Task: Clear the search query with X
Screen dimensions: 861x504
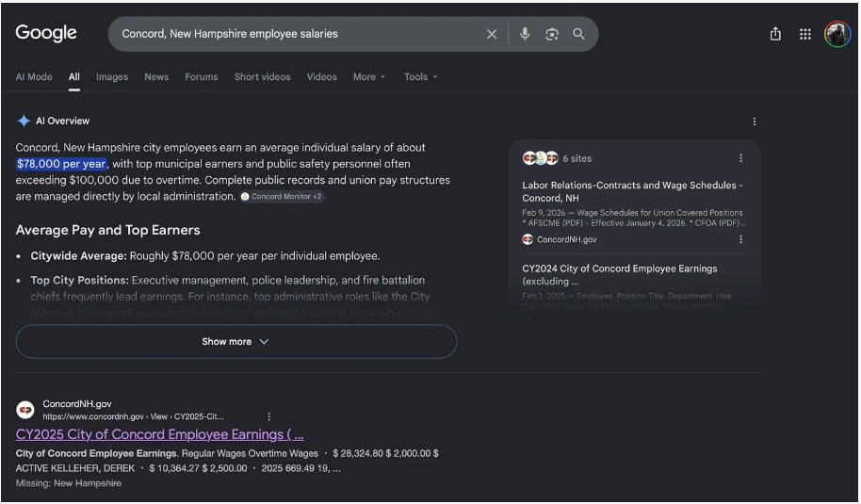Action: coord(492,34)
